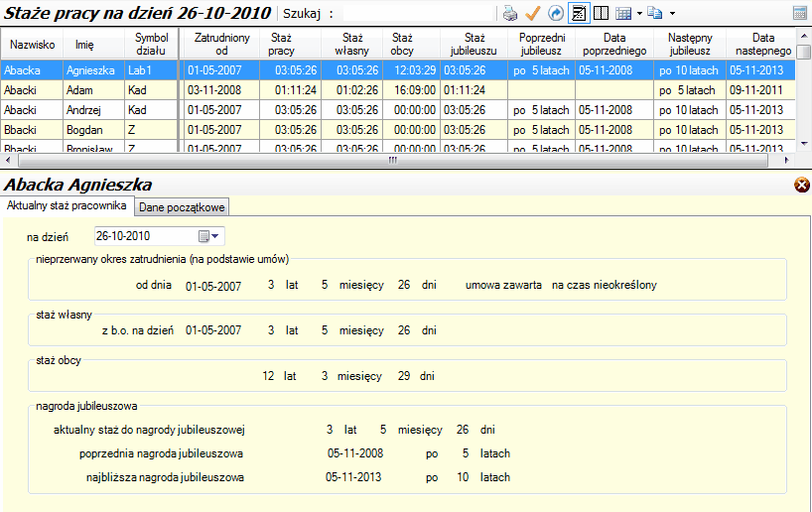Image resolution: width=812 pixels, height=512 pixels.
Task: Sort by Nazwisko column header
Action: [32, 44]
